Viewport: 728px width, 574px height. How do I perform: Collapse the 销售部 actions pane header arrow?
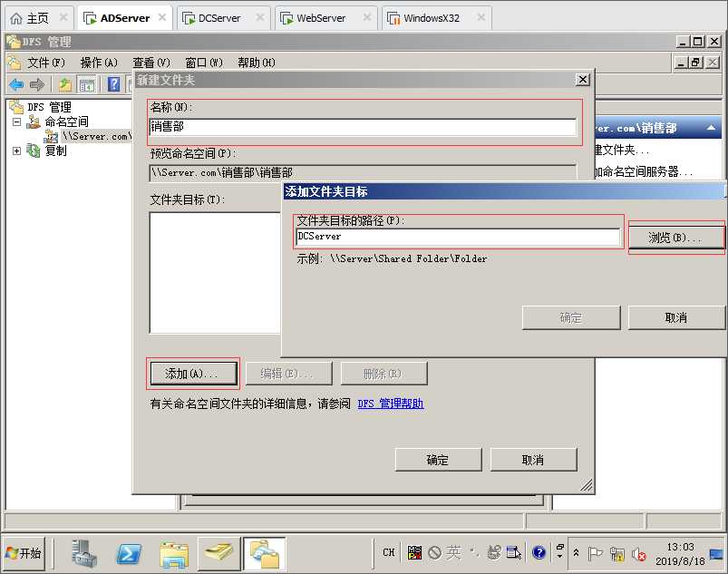[711, 128]
